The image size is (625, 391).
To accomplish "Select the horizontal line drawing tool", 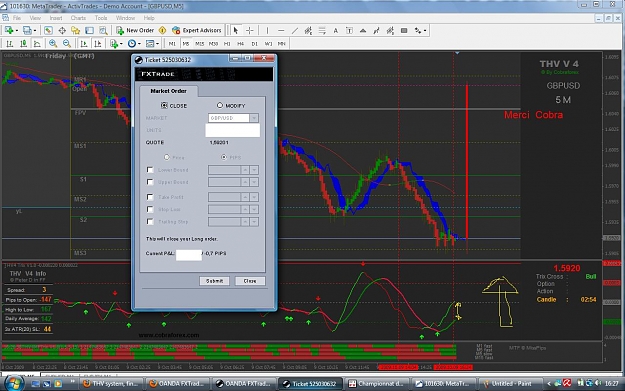I will (281, 30).
